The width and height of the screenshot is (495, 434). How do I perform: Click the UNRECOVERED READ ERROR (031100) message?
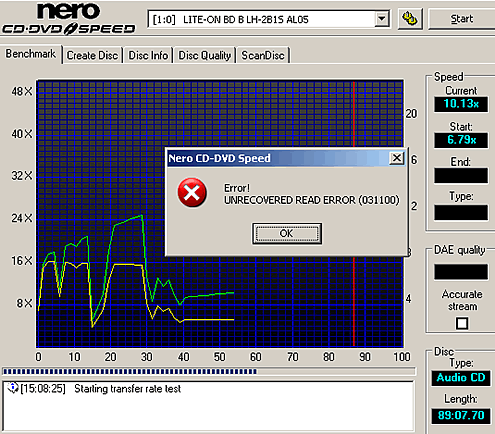[312, 200]
